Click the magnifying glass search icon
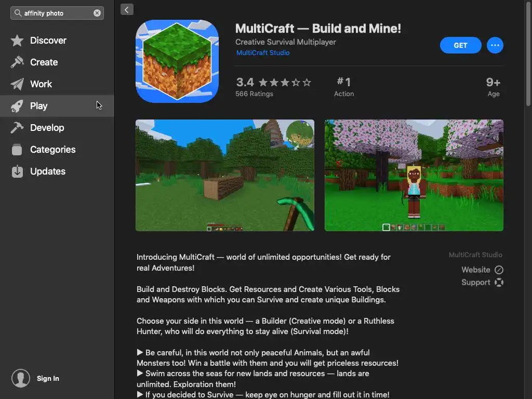The image size is (532, 399). [x=18, y=13]
